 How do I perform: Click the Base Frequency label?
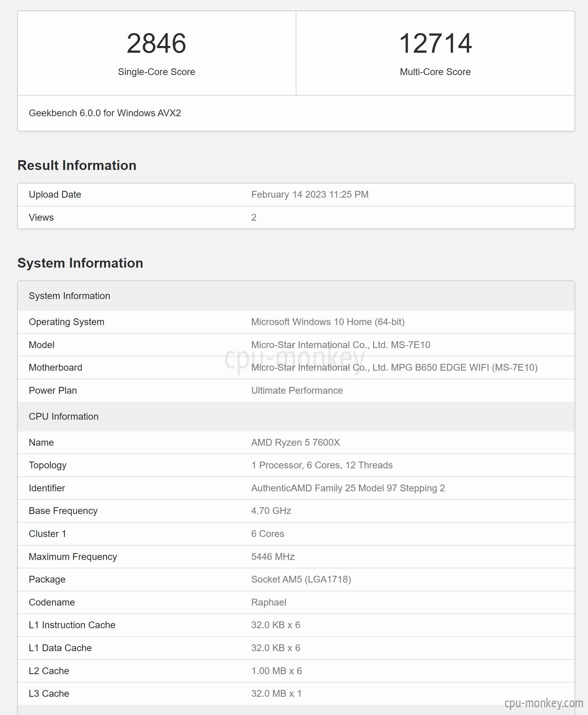[x=63, y=511]
